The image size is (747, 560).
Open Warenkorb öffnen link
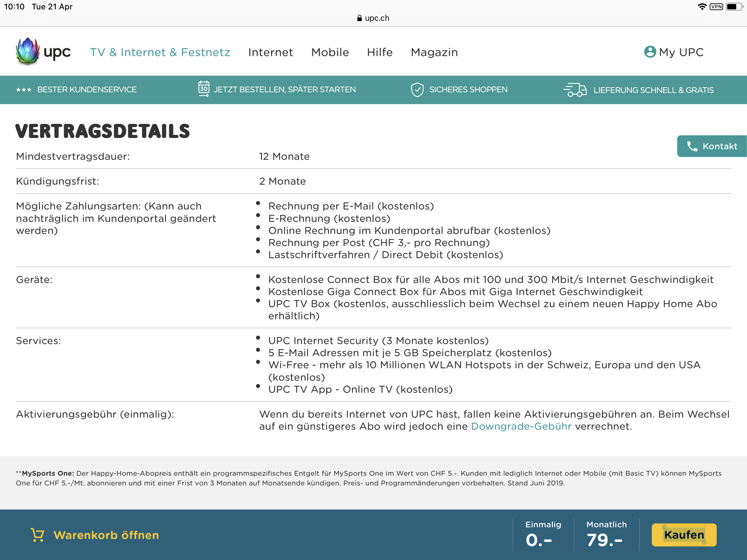pyautogui.click(x=106, y=535)
